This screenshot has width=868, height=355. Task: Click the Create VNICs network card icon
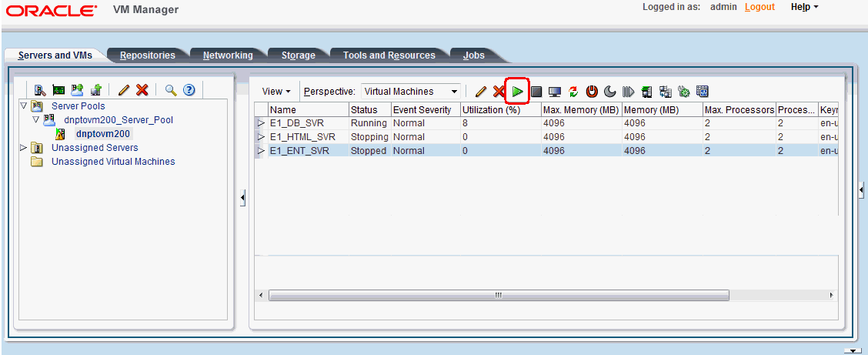[58, 90]
